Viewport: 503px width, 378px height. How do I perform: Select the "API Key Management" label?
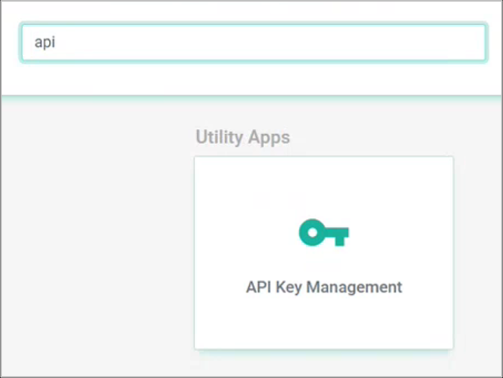tap(324, 287)
